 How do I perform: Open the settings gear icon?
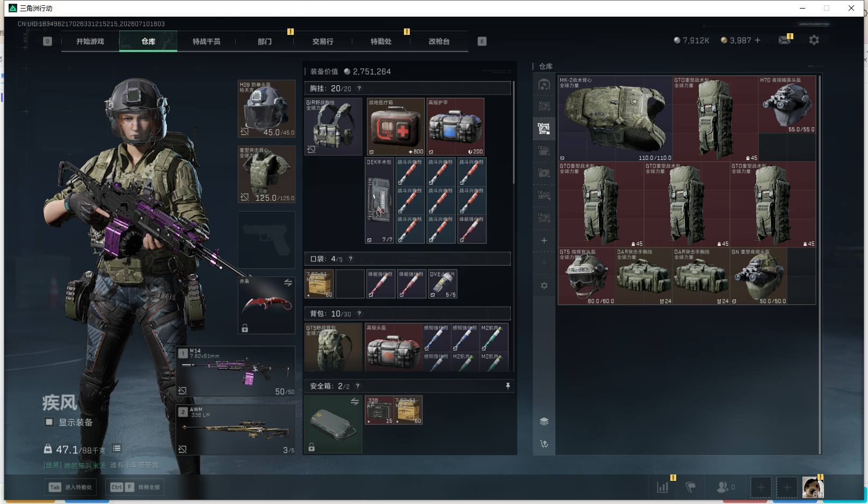click(x=814, y=40)
